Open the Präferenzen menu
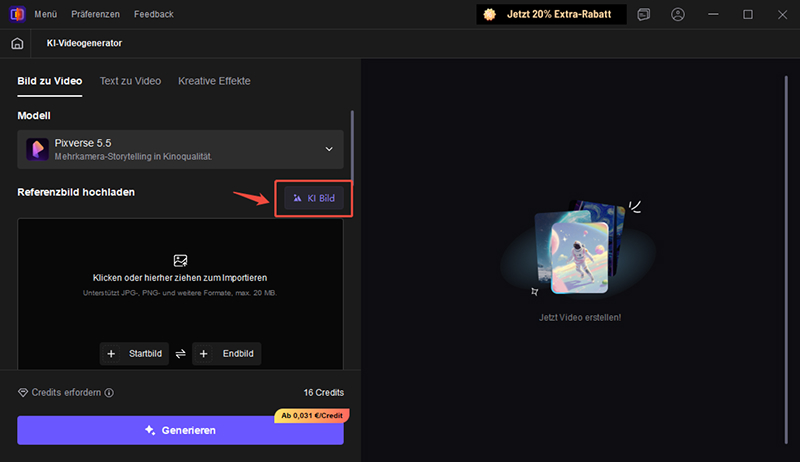 point(96,15)
